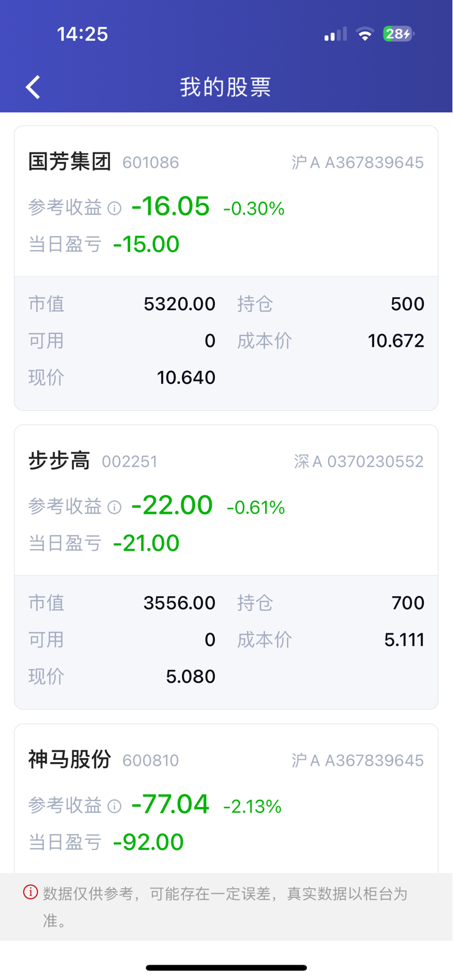Open info icon beside 步步高 参考收益
453x980 pixels.
pyautogui.click(x=115, y=507)
